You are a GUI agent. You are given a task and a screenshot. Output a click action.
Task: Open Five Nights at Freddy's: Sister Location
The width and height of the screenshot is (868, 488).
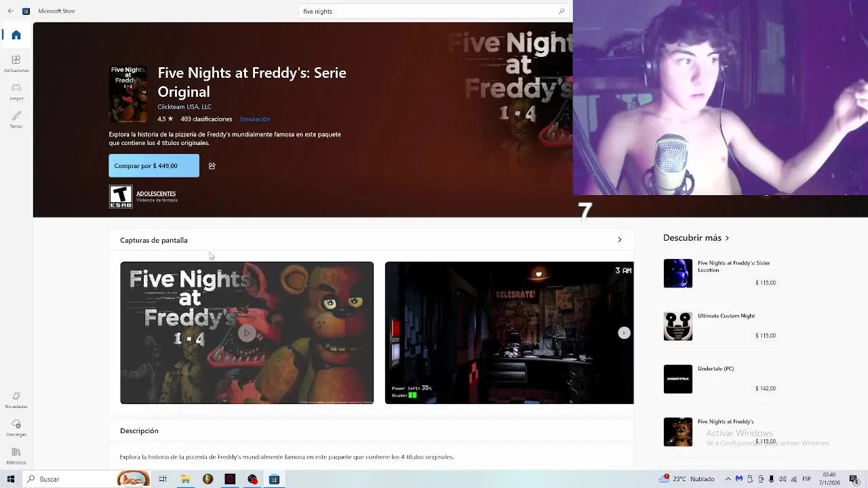click(734, 266)
